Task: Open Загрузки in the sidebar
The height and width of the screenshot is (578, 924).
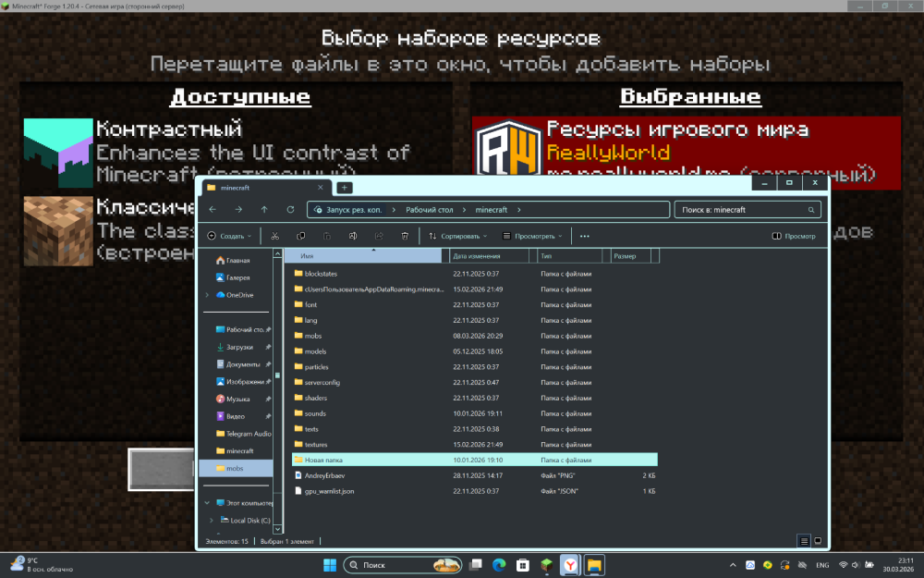Action: 235,348
